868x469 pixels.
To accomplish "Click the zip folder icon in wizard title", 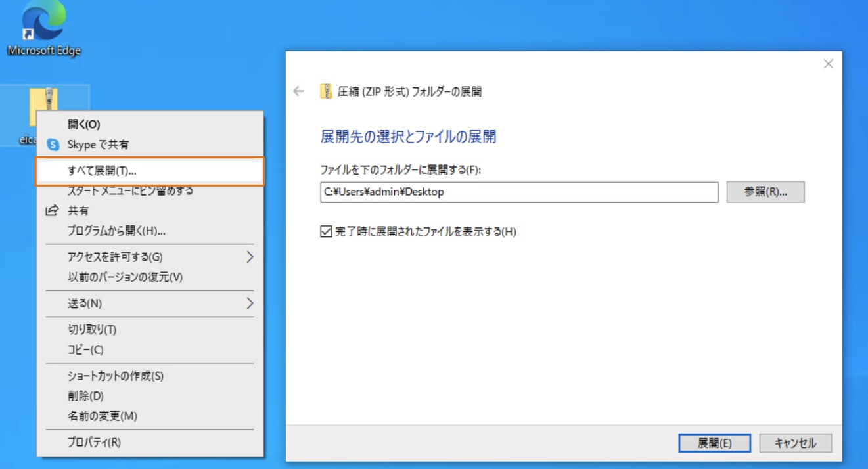I will [326, 91].
